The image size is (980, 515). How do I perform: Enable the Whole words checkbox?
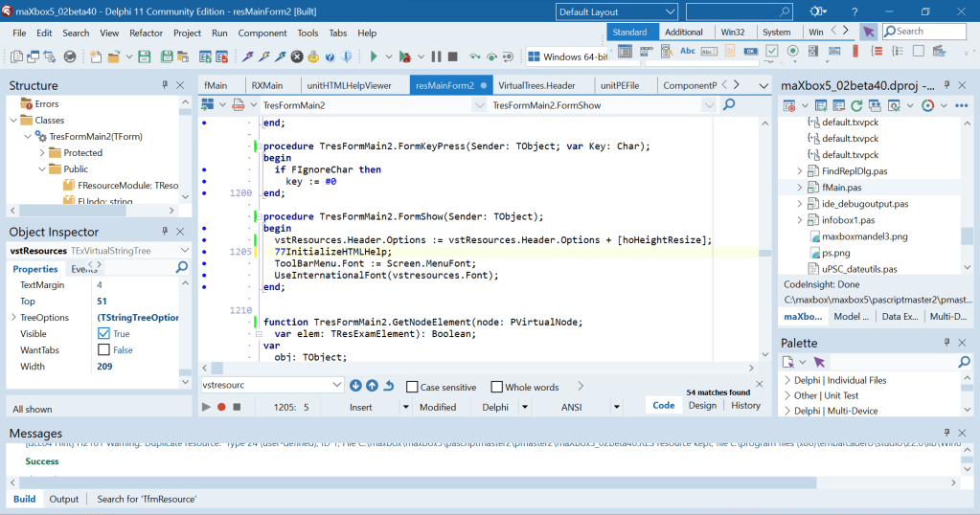coord(497,387)
